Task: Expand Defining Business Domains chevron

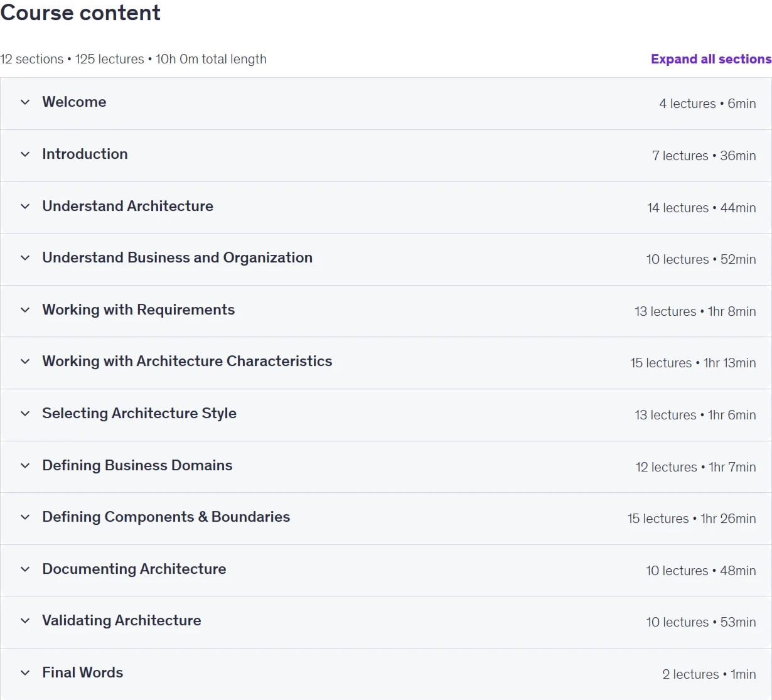Action: pyautogui.click(x=25, y=466)
